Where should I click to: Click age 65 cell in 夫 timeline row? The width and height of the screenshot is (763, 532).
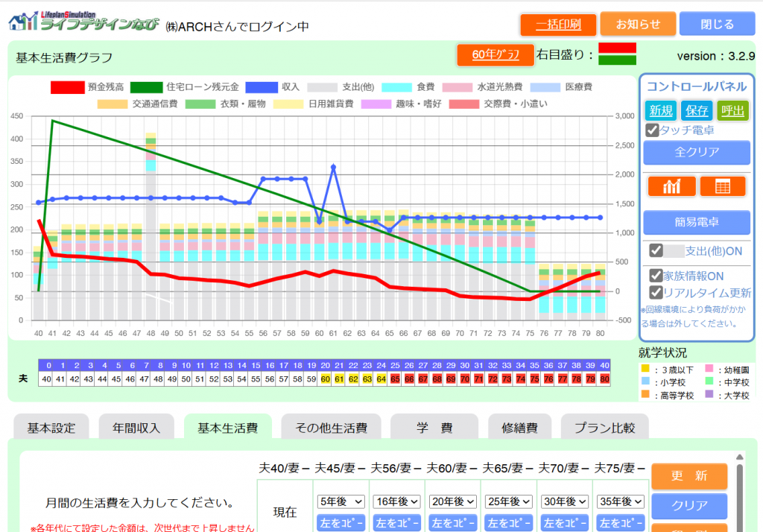pos(395,379)
